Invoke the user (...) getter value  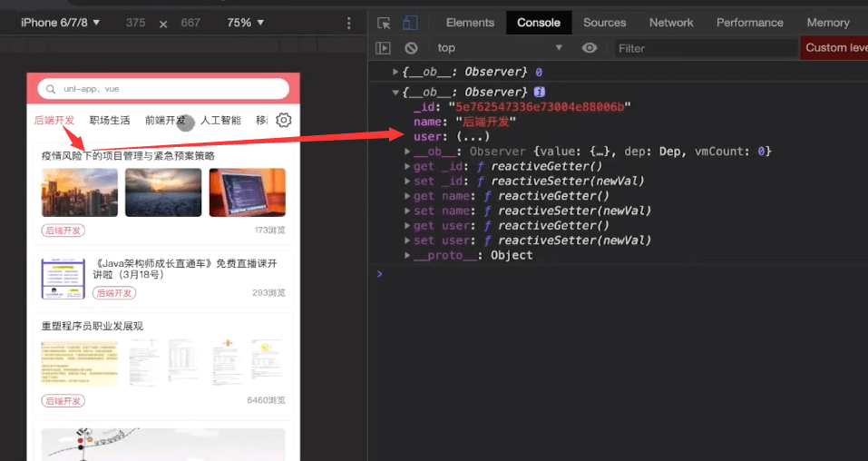(473, 136)
